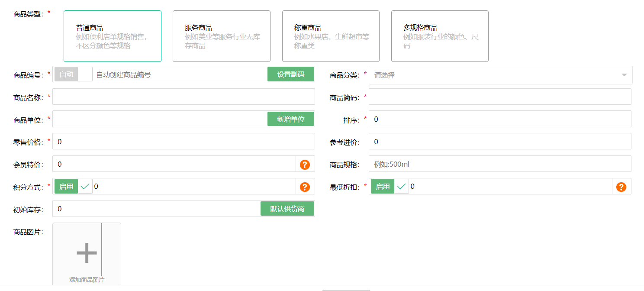Click the 商品规格 field with 500ml example
This screenshot has width=644, height=291.
498,164
